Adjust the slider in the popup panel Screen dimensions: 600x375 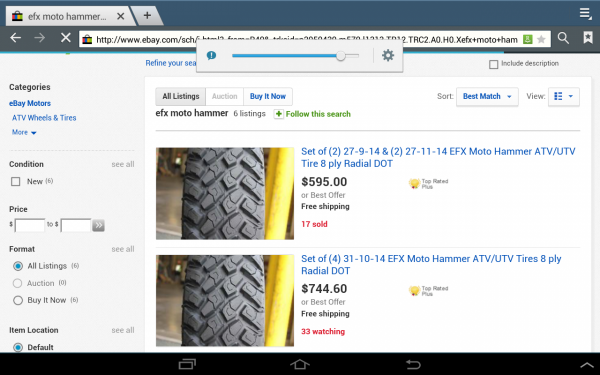[295, 56]
